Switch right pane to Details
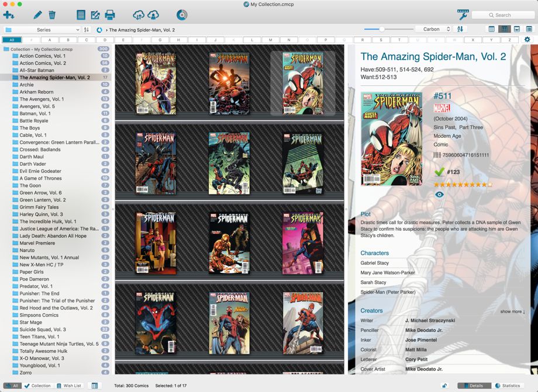The height and width of the screenshot is (392, 538). pyautogui.click(x=474, y=386)
